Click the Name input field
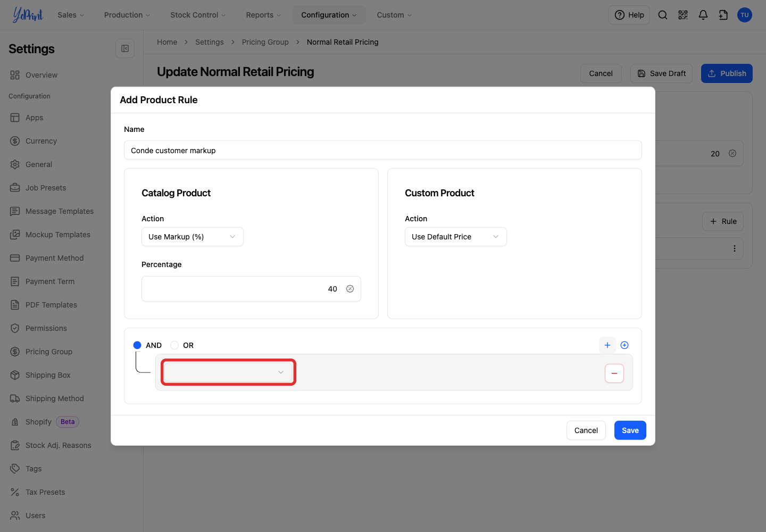 point(383,150)
